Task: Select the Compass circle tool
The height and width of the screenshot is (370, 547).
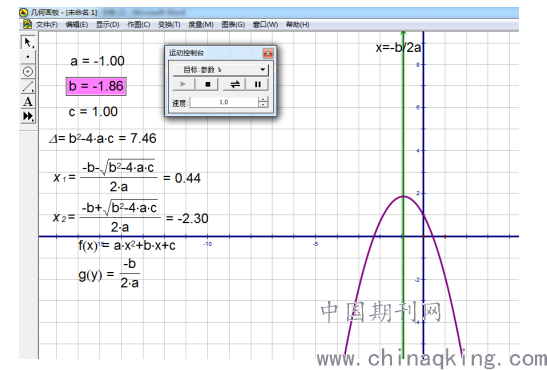Action: tap(28, 71)
